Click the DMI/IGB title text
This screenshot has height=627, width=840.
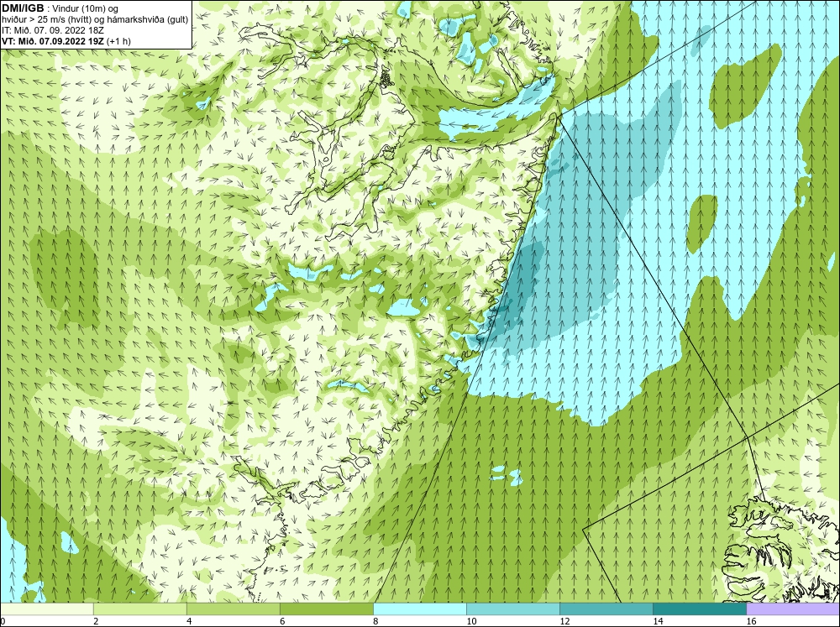(23, 8)
